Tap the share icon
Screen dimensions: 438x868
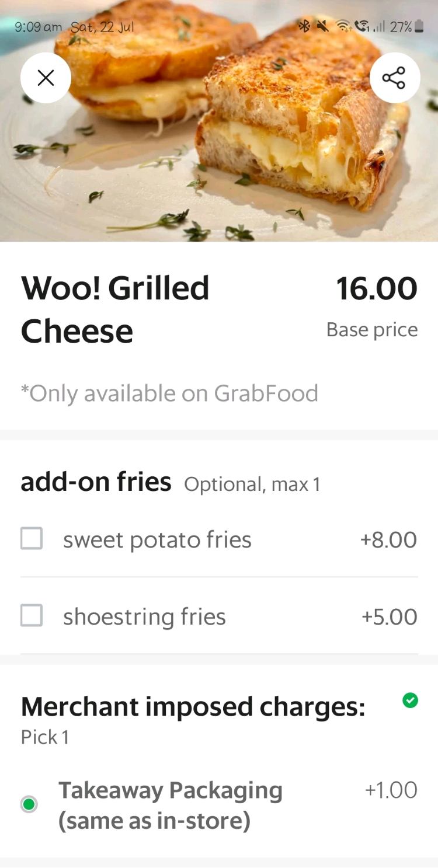(394, 78)
